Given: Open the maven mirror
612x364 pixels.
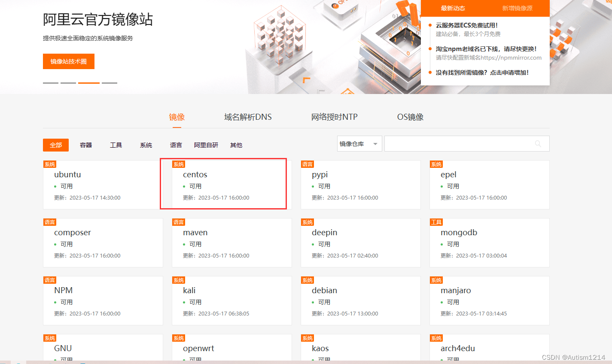Looking at the screenshot, I should tap(195, 233).
